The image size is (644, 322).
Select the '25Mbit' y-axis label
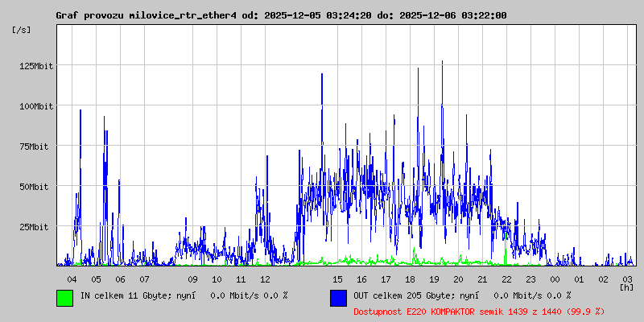tap(34, 227)
